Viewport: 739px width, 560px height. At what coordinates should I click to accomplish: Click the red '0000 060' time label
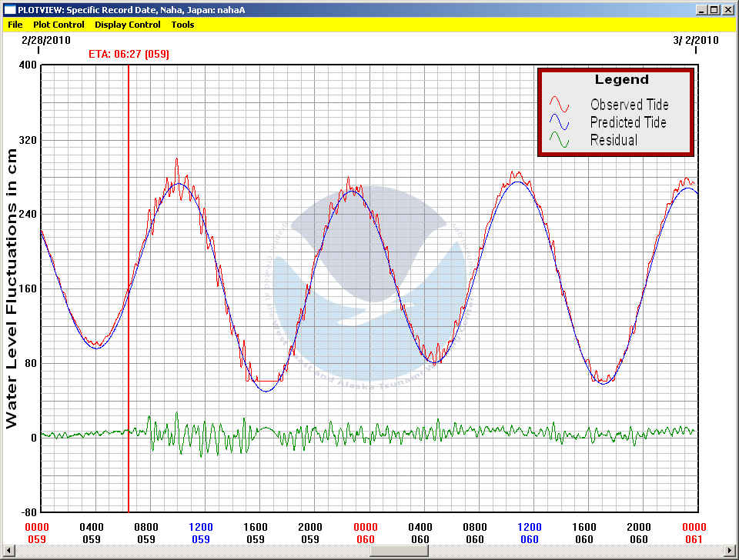click(x=366, y=532)
